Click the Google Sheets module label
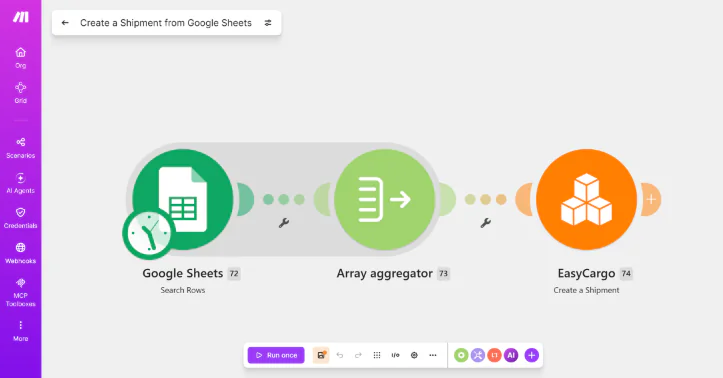723x378 pixels. tap(183, 273)
